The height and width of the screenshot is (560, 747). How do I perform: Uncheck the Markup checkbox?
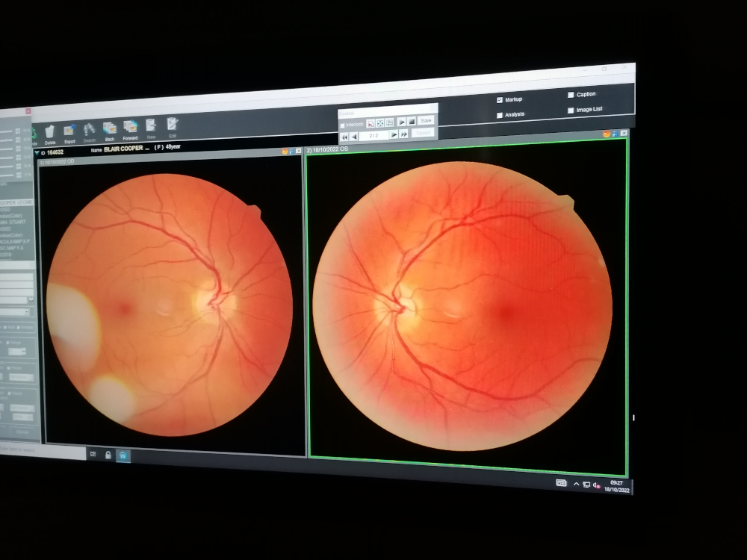(500, 100)
